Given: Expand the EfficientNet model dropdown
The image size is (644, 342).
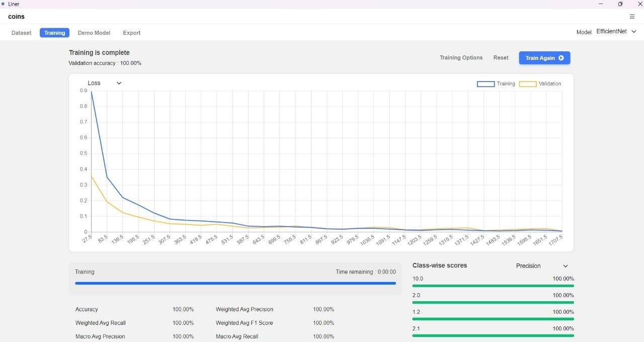Looking at the screenshot, I should [x=616, y=32].
